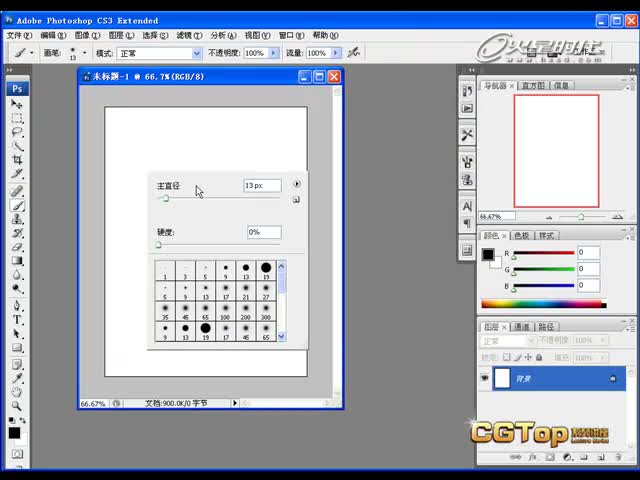
Task: Open the 滤镜 menu
Action: (189, 36)
